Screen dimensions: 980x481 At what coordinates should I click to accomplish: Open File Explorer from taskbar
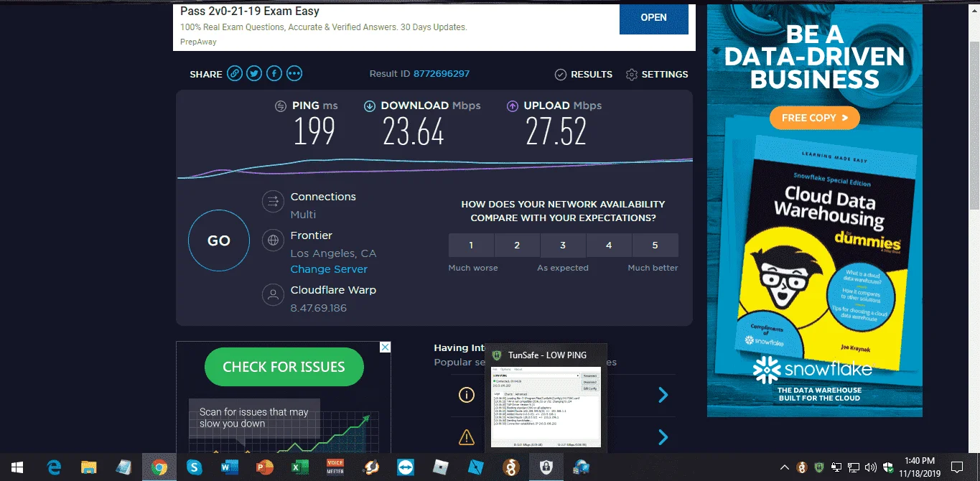click(x=89, y=467)
